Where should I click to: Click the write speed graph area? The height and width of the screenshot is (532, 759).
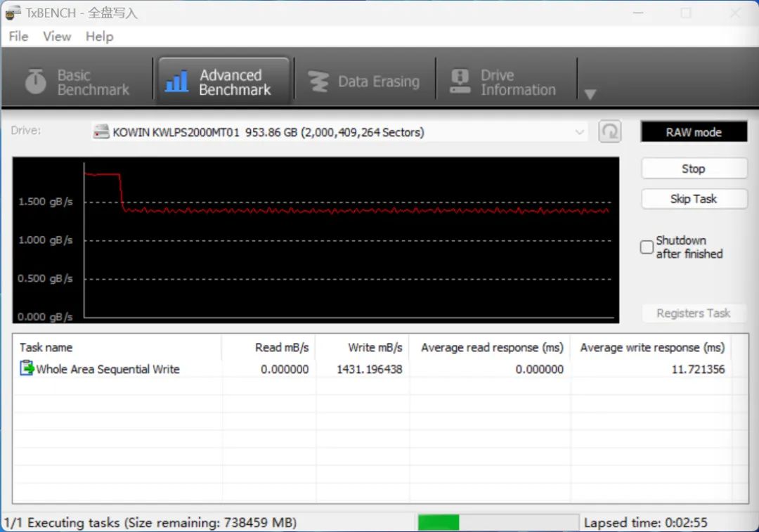point(316,240)
